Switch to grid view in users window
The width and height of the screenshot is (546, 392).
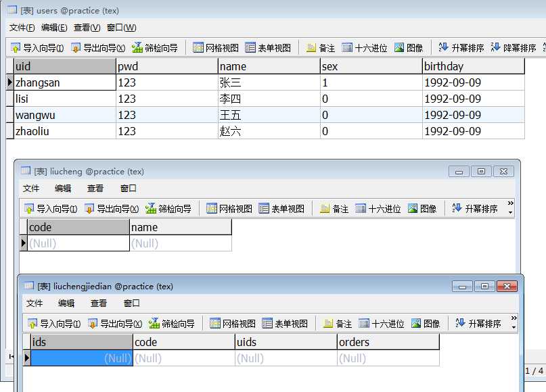click(x=216, y=48)
